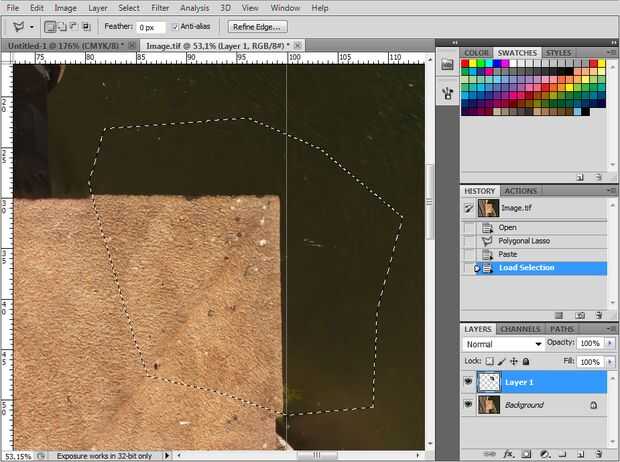This screenshot has height=462, width=620.
Task: Open the Help menu
Action: 319,8
